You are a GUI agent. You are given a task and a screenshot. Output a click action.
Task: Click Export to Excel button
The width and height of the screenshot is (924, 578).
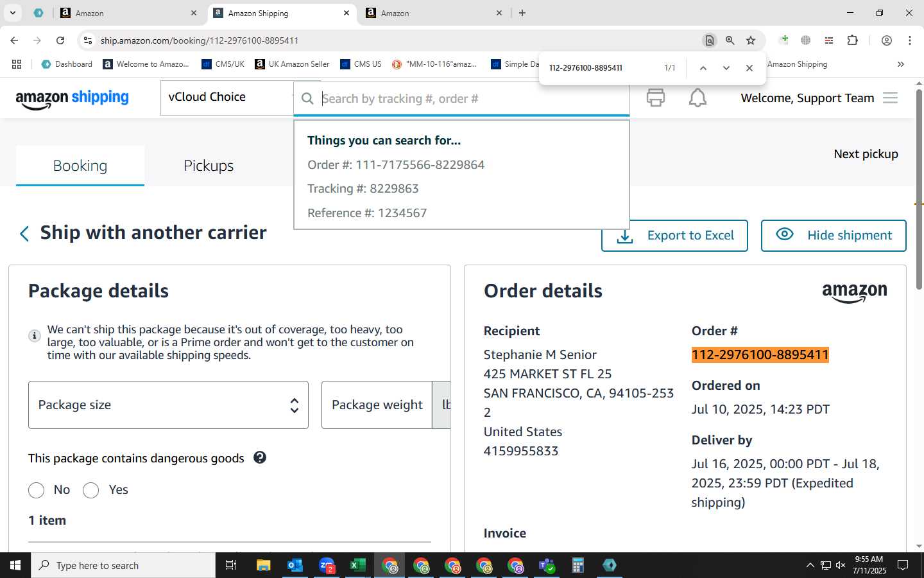pyautogui.click(x=674, y=236)
